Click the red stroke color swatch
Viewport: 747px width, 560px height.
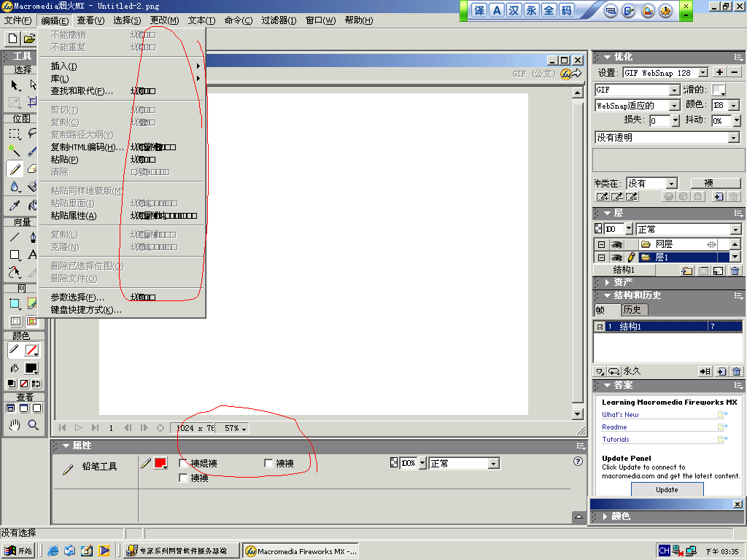click(x=160, y=463)
